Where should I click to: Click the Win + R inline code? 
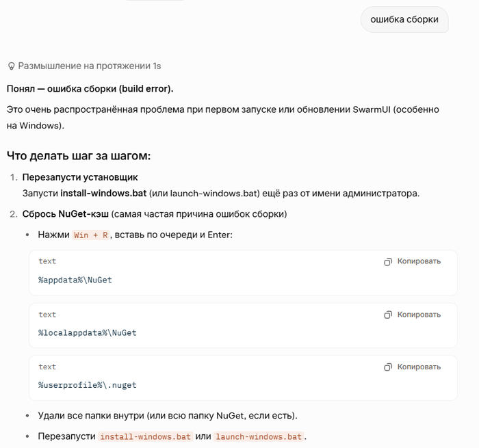tap(91, 235)
